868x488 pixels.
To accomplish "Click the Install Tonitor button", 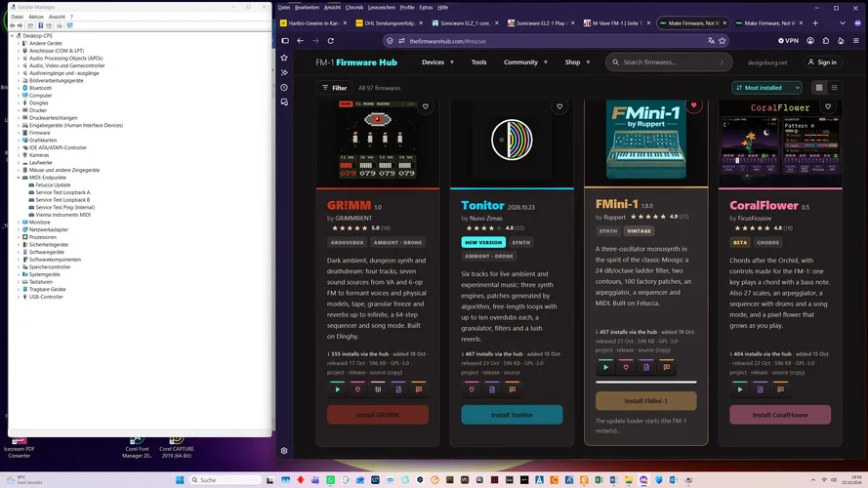I will click(512, 415).
